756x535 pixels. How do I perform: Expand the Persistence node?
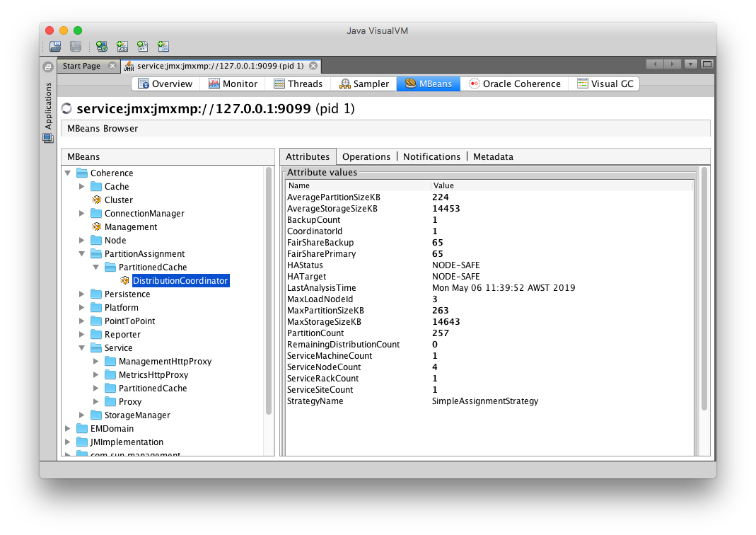82,294
